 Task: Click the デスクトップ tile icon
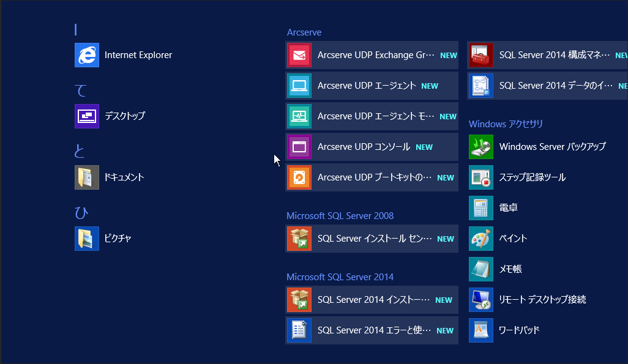click(x=87, y=116)
